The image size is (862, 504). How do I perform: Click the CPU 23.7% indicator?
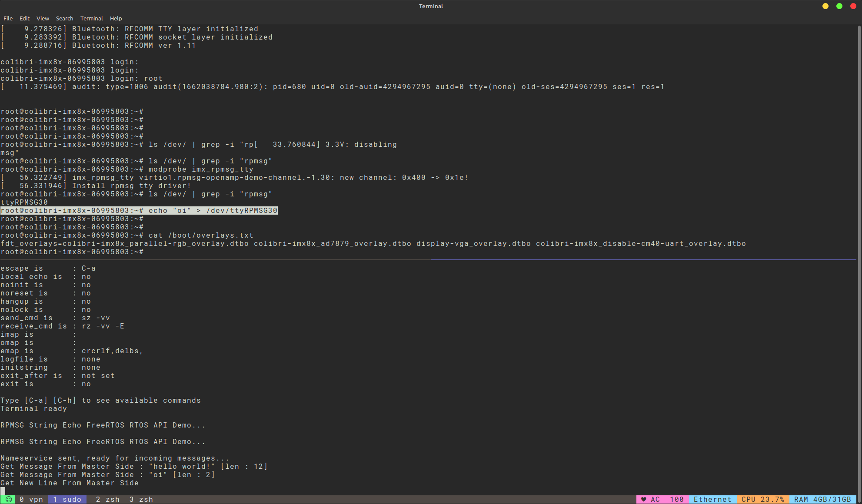763,500
